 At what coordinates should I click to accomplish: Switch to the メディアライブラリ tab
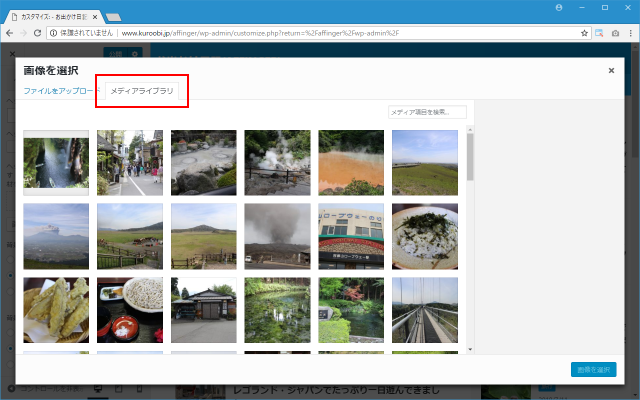[x=141, y=91]
